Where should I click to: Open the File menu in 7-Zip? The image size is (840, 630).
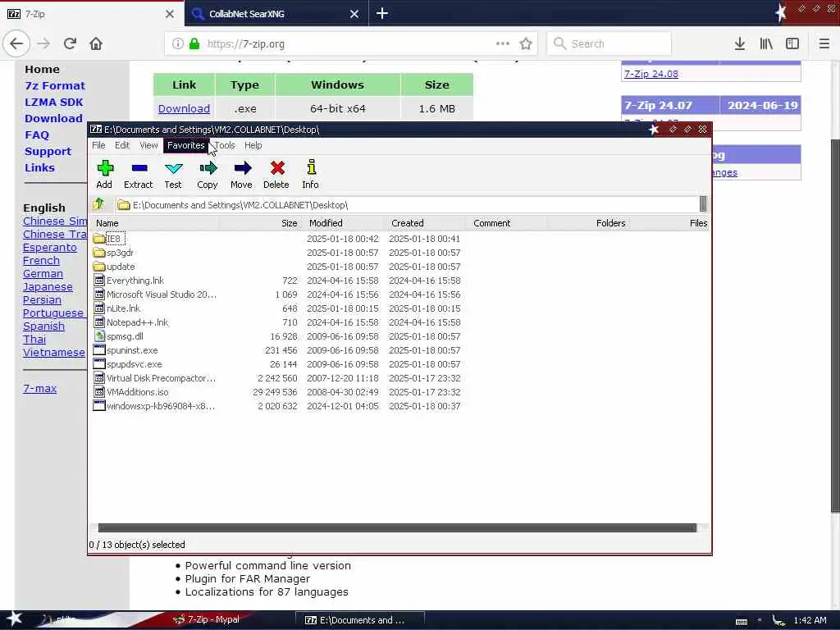(x=98, y=145)
